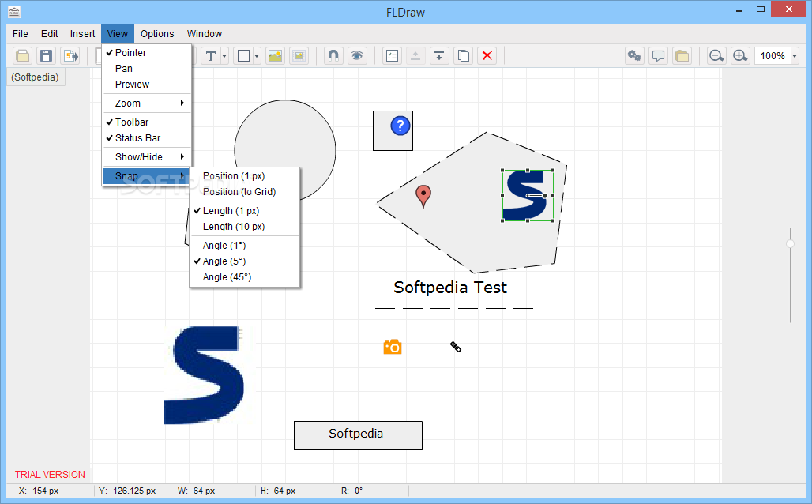Click the 100% zoom level field

click(773, 56)
